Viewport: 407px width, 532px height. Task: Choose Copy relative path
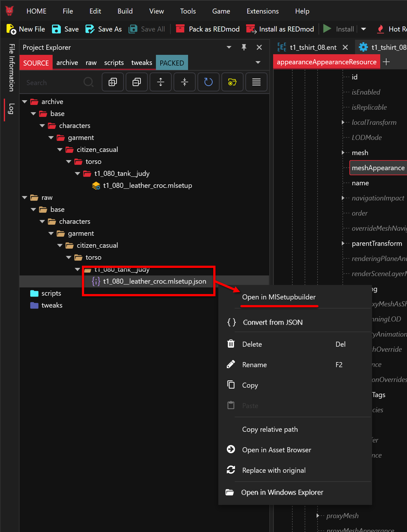click(x=270, y=430)
